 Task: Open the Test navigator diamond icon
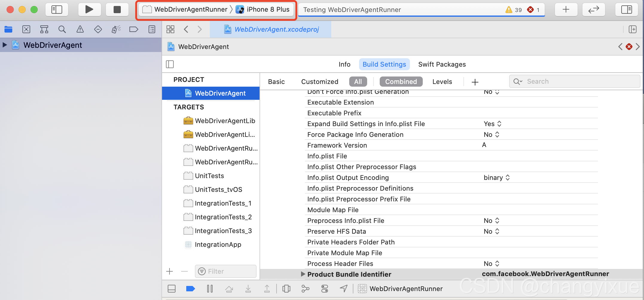(x=98, y=29)
